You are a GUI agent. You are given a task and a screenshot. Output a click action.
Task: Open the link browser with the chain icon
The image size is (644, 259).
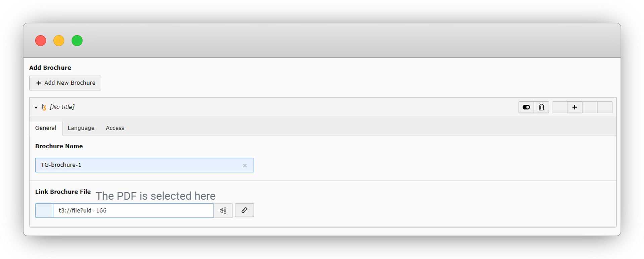(x=244, y=210)
